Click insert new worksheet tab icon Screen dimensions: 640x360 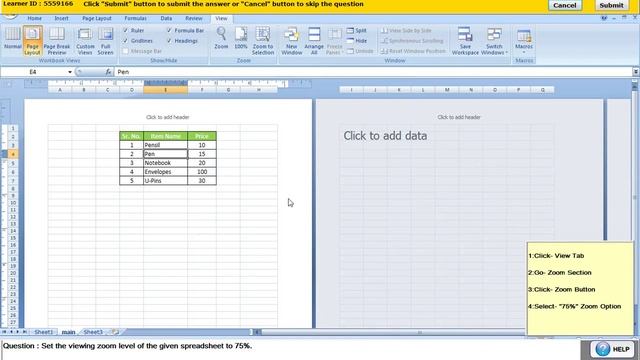click(116, 332)
